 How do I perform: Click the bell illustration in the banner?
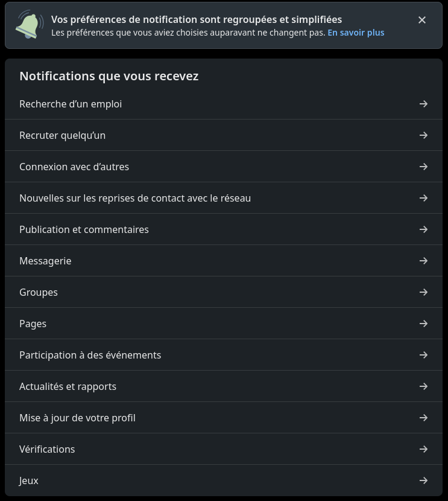point(29,25)
